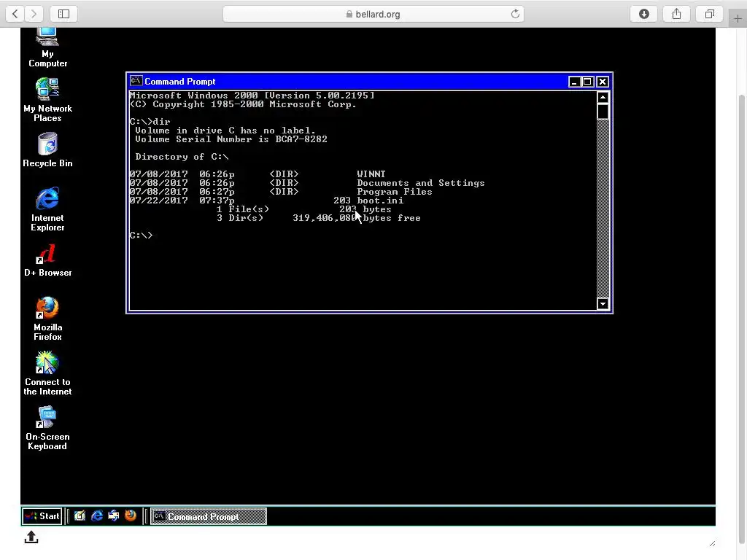Click the "WINNT" directory entry
Screen dimensions: 747x560
[371, 174]
